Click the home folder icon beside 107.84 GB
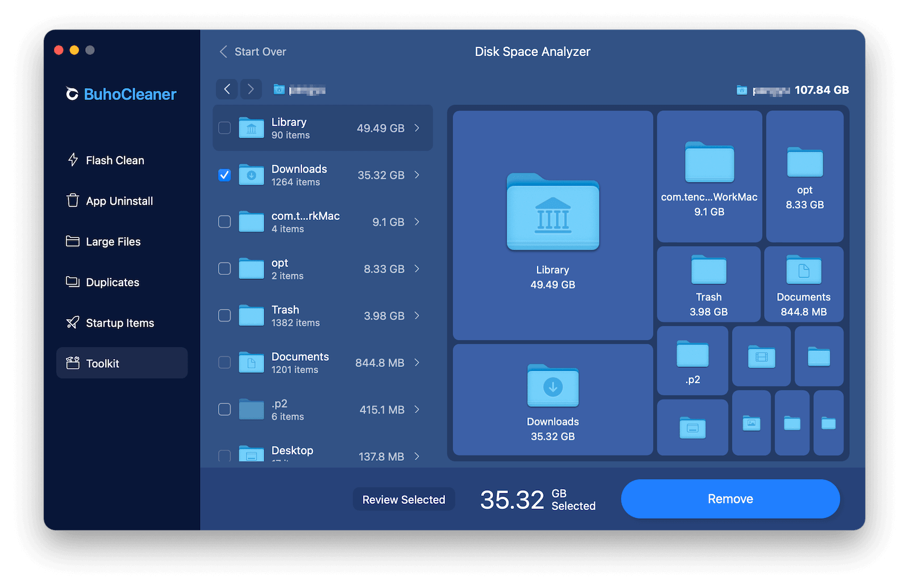Viewport: 909px width, 588px height. [742, 90]
